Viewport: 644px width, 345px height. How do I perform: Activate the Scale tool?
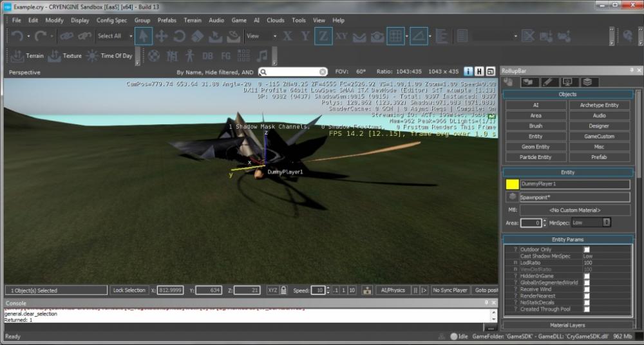tap(198, 36)
